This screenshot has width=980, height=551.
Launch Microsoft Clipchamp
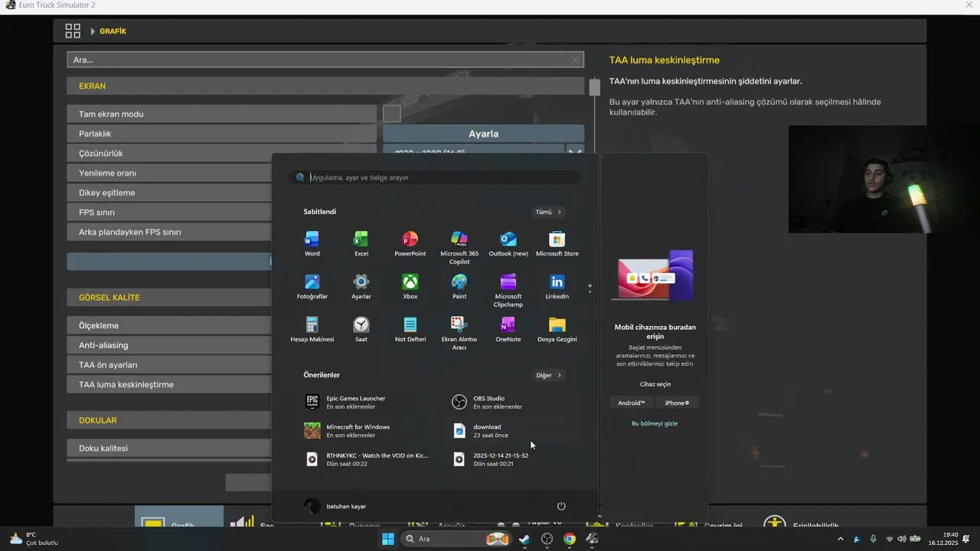508,290
